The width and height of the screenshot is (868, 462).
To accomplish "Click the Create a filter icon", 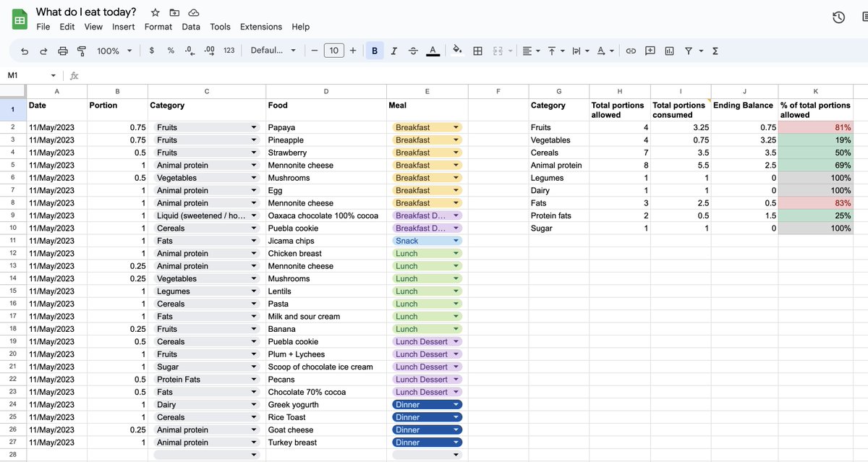I will coord(689,51).
